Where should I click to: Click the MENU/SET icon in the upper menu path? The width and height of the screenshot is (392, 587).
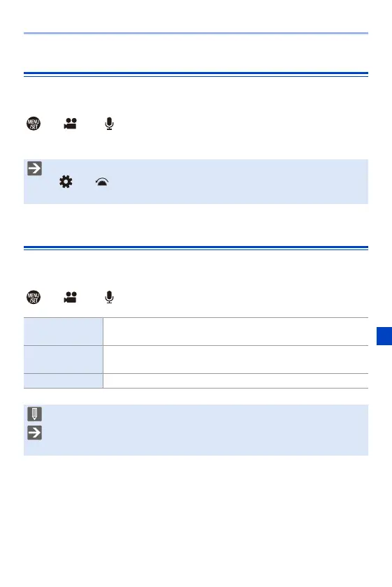pos(34,124)
